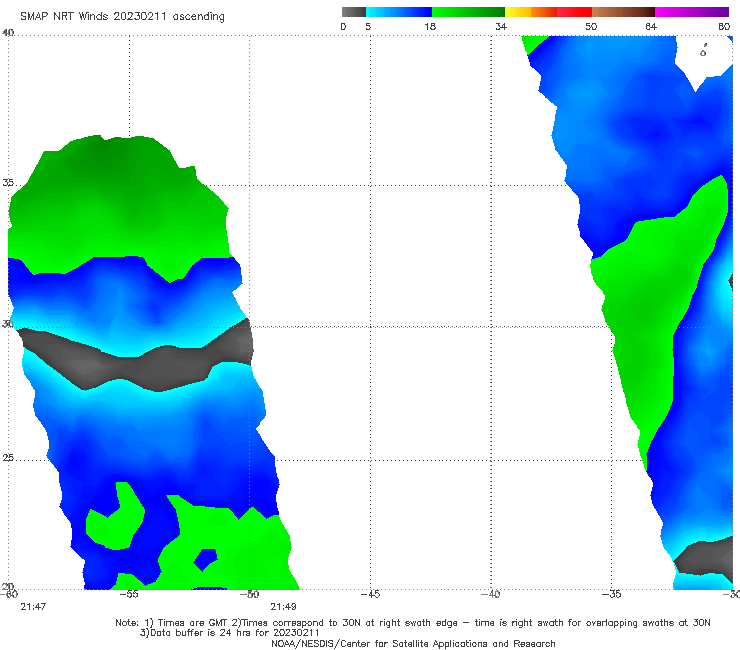Click the color bar label '64'
The image size is (740, 650).
[x=651, y=26]
